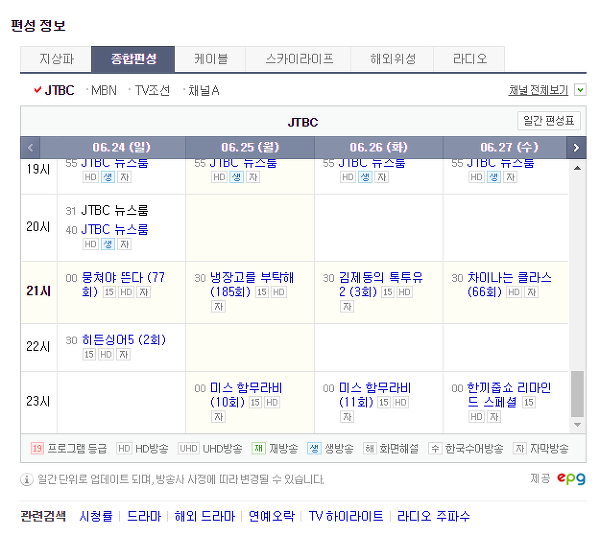Click the HD badge of 차이나는 클라스
The height and width of the screenshot is (535, 600).
(x=514, y=292)
